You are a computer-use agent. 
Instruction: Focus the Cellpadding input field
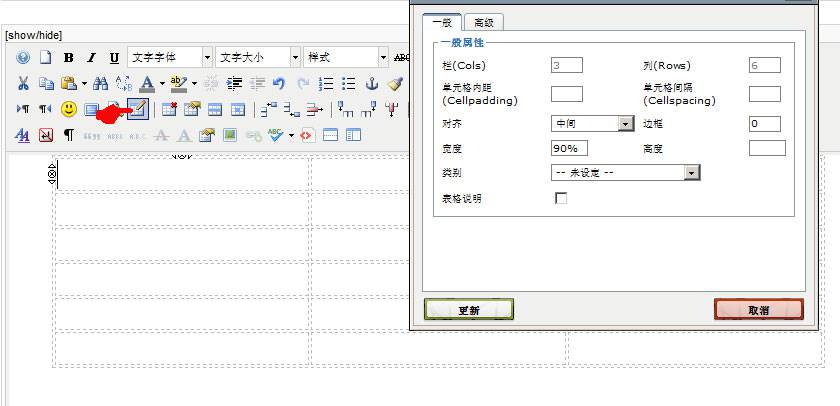567,94
